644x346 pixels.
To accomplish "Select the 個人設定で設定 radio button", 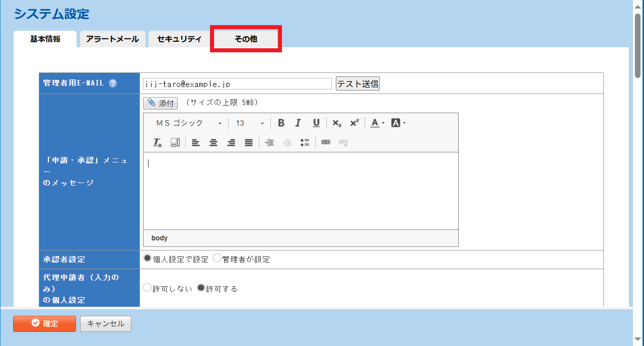I will (x=148, y=258).
